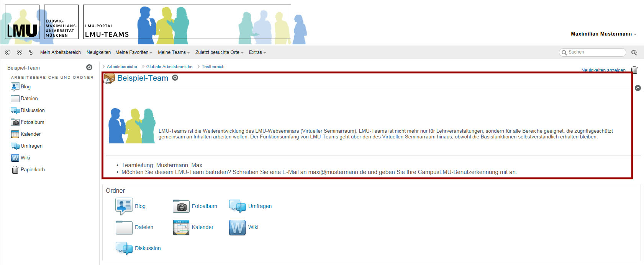Click the gear icon next to the Beispiel-Team heading
Screen dimensions: 644x265
(x=175, y=78)
